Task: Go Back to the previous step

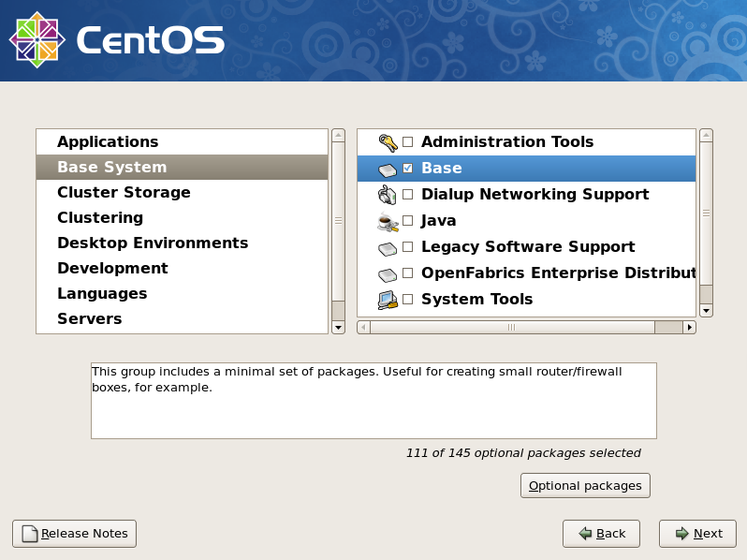Action: [601, 534]
